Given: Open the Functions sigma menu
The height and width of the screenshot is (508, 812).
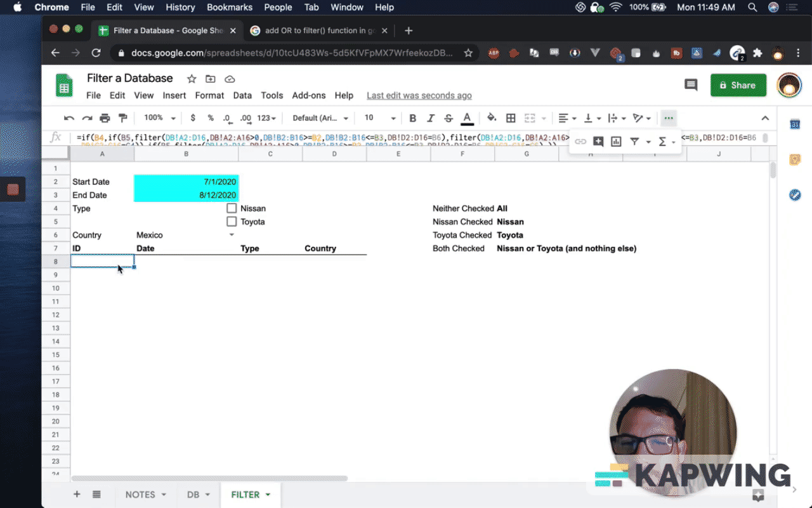Looking at the screenshot, I should (662, 142).
